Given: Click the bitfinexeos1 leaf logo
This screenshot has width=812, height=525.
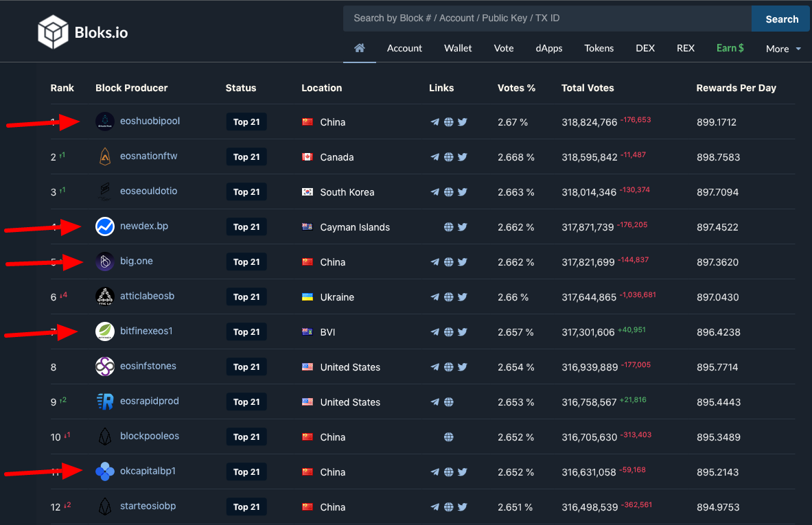Looking at the screenshot, I should tap(105, 331).
